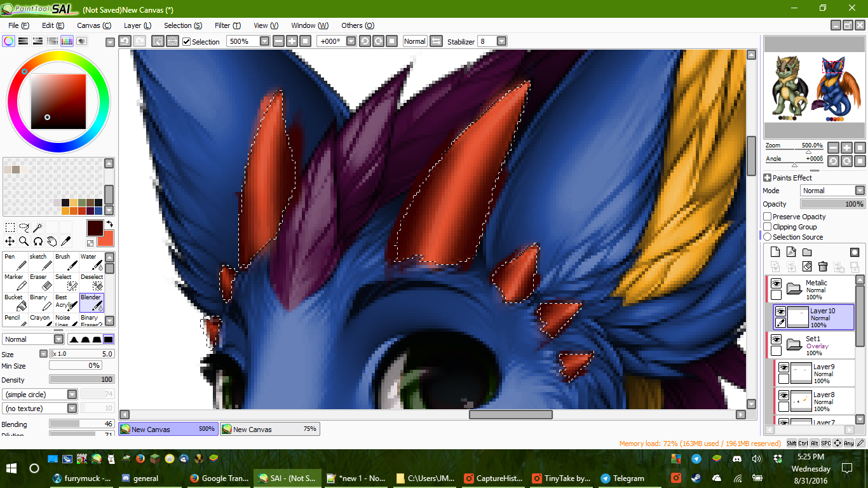Hide Layer9 using its eye icon
The height and width of the screenshot is (488, 868).
[783, 367]
